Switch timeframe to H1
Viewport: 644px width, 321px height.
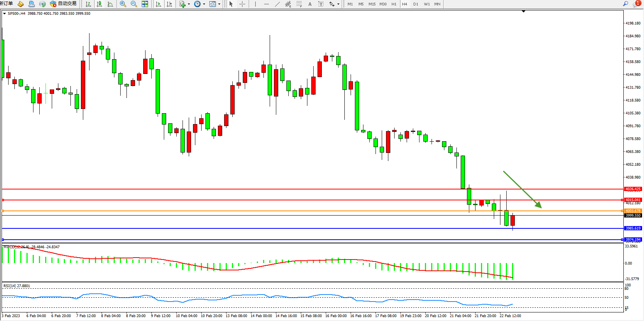pos(394,4)
